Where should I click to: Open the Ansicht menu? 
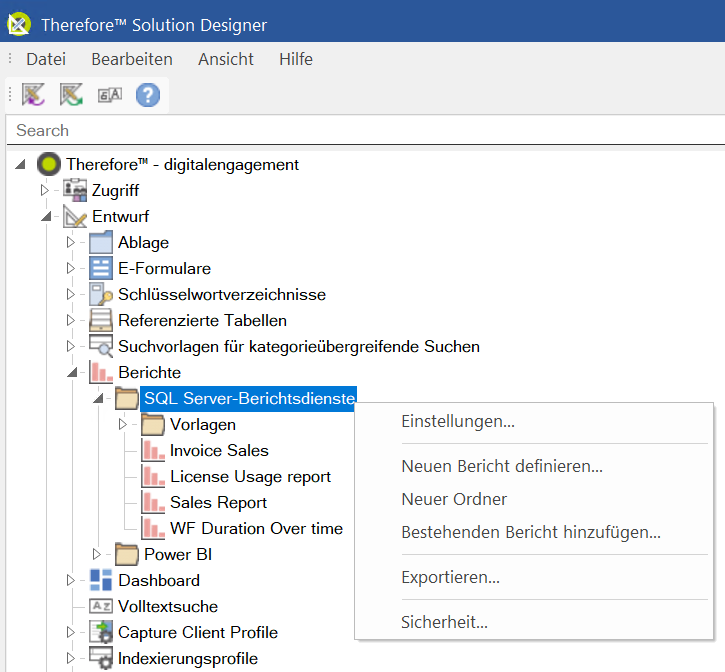(226, 59)
